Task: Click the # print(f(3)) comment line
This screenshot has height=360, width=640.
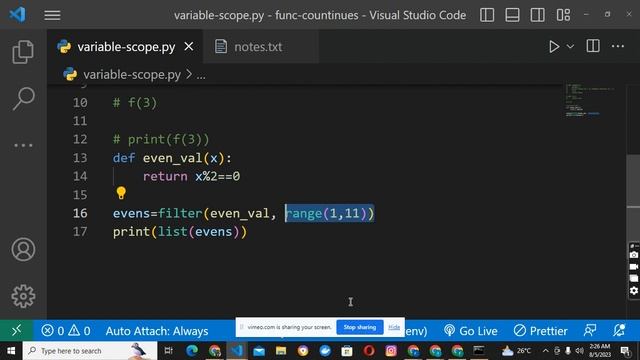Action: click(x=161, y=140)
